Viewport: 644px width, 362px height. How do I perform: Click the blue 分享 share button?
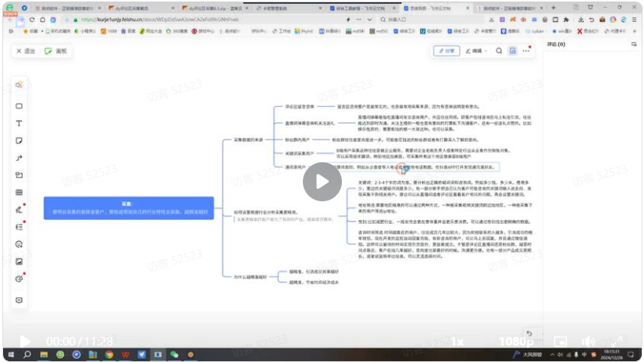[x=446, y=51]
